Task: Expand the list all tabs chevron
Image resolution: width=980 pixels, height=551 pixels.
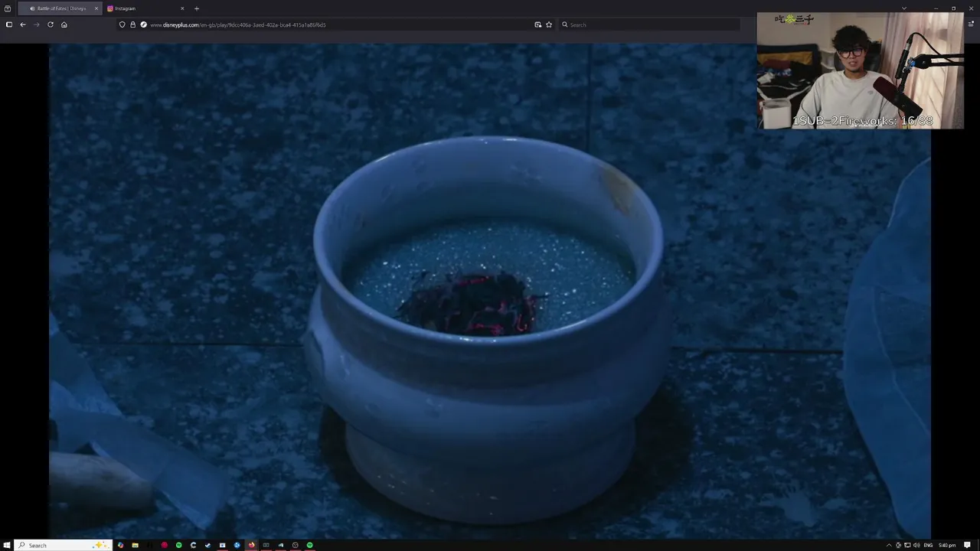Action: coord(904,8)
